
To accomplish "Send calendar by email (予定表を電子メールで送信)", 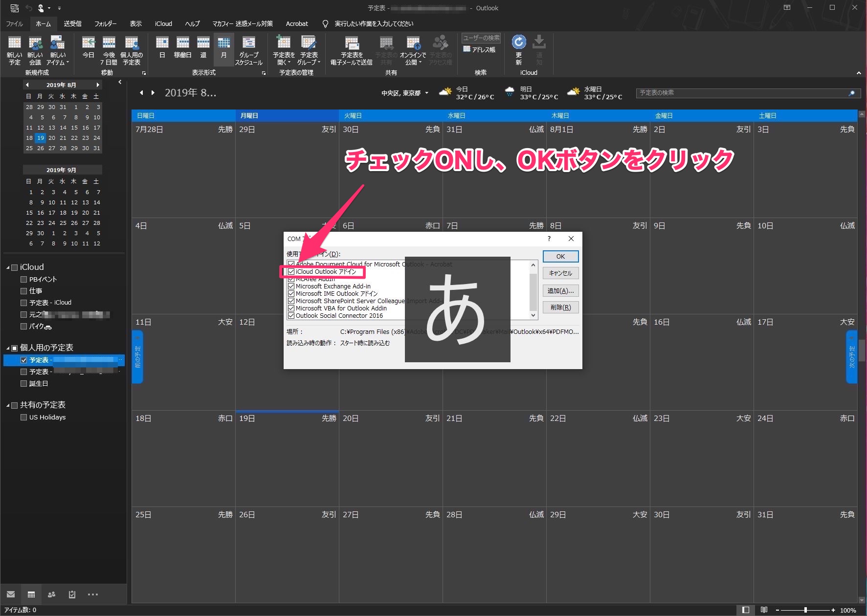I will pyautogui.click(x=352, y=50).
